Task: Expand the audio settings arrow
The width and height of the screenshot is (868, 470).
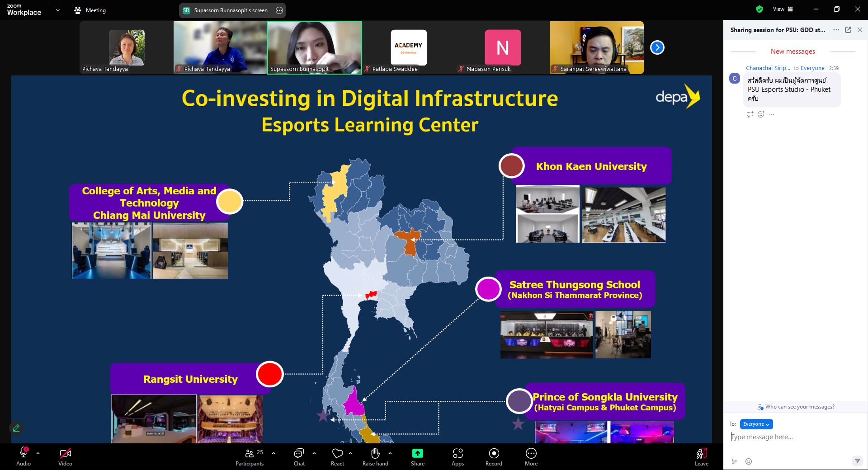Action: (38, 453)
